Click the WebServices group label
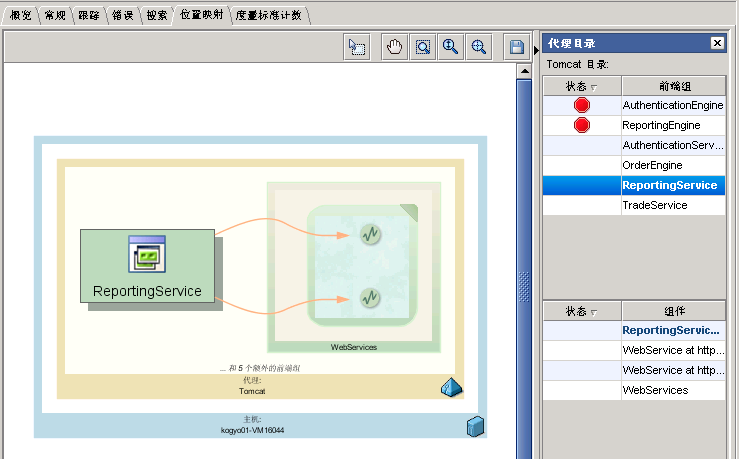The image size is (739, 459). [353, 347]
